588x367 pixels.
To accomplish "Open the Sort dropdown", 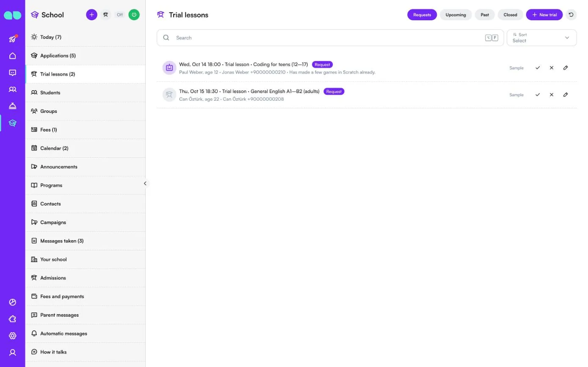I will (541, 38).
